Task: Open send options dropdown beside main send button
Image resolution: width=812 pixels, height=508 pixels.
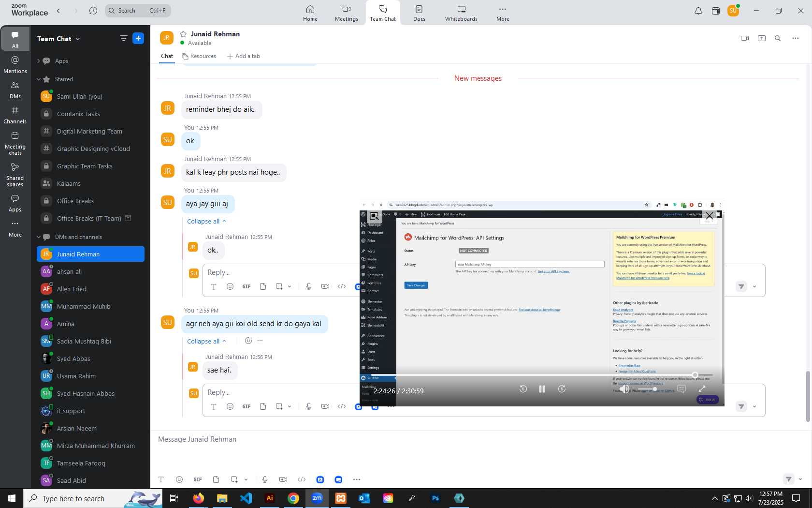Action: point(800,479)
